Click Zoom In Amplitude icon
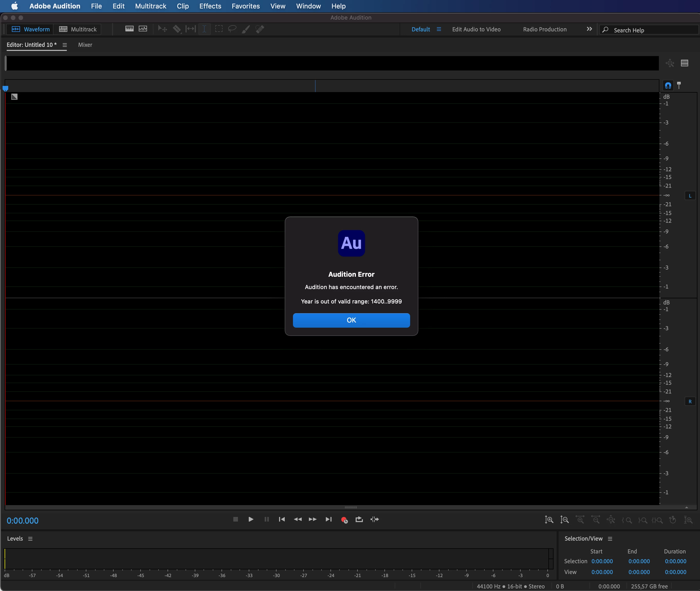 [x=549, y=520]
